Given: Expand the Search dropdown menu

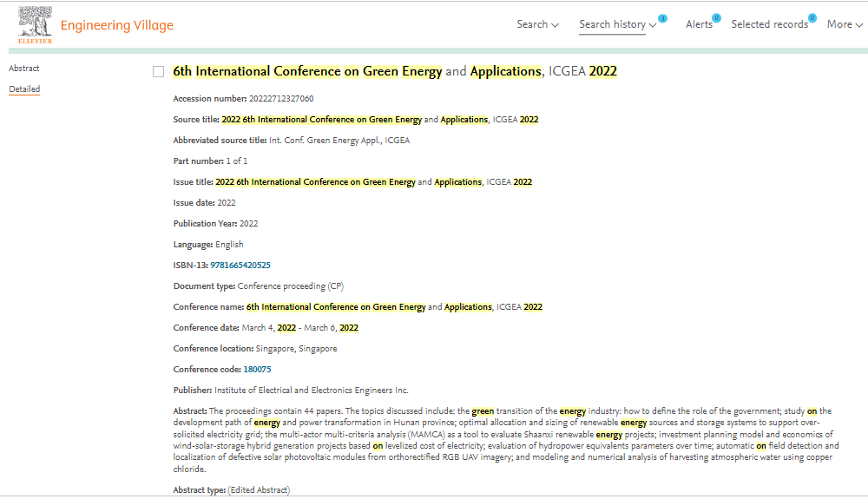Looking at the screenshot, I should [537, 24].
